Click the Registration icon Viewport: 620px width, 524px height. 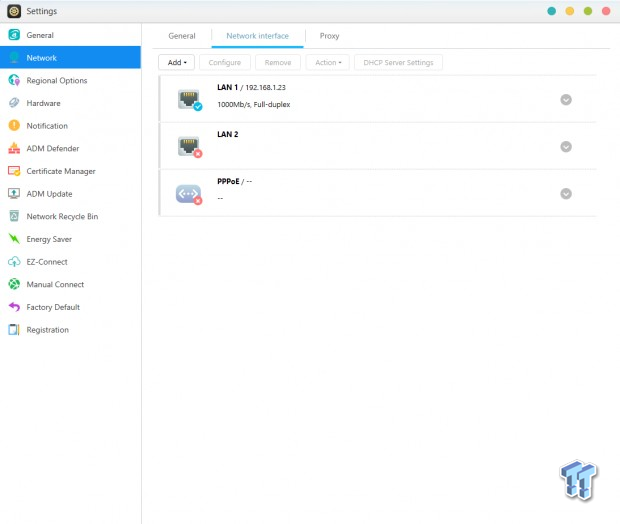tap(14, 330)
